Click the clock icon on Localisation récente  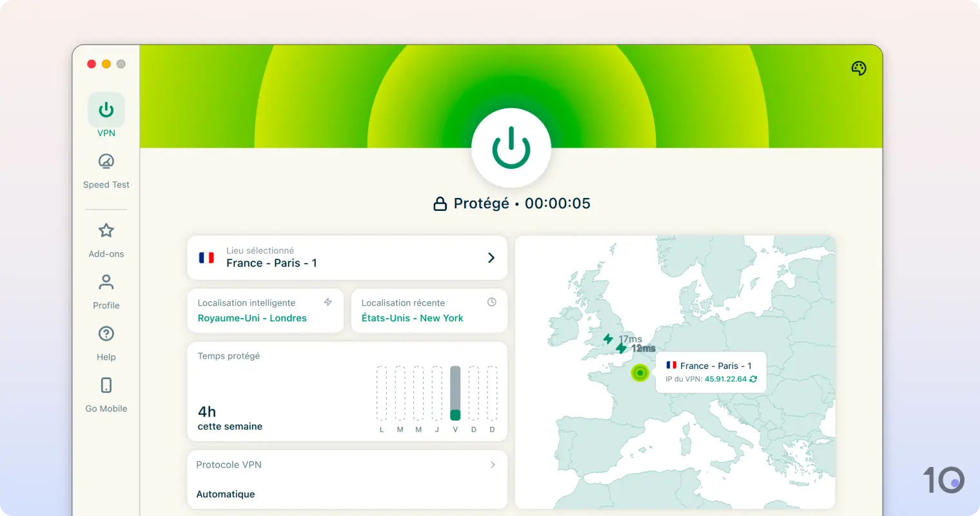(492, 301)
